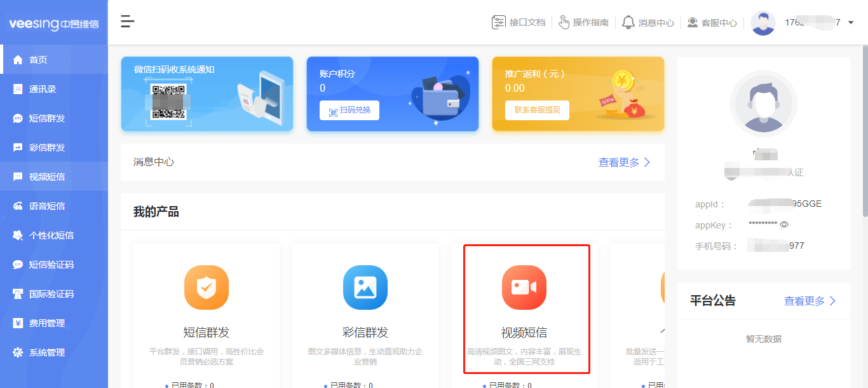Click the 扫码兑换 points redemption button
This screenshot has width=868, height=388.
348,110
